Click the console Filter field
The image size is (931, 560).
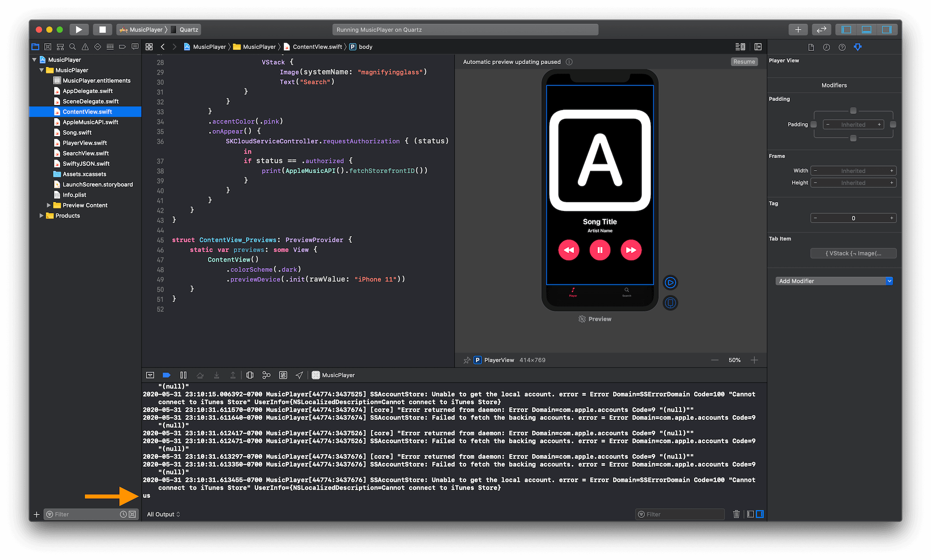tap(679, 514)
